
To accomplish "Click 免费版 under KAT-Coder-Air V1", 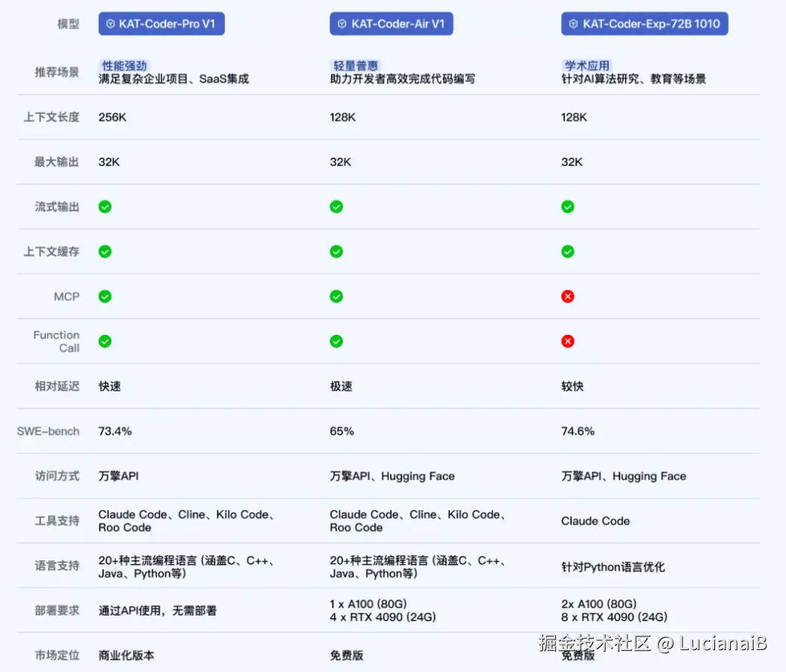I will pyautogui.click(x=346, y=655).
